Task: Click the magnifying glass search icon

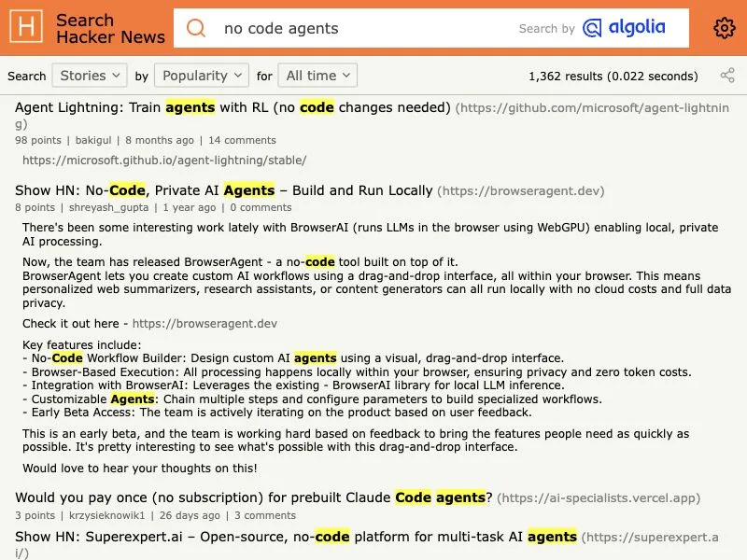Action: point(196,28)
